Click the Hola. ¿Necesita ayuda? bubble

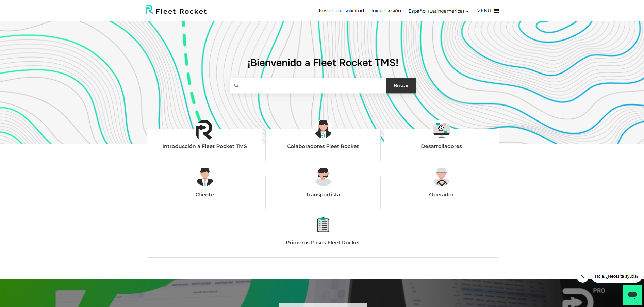tap(616, 276)
